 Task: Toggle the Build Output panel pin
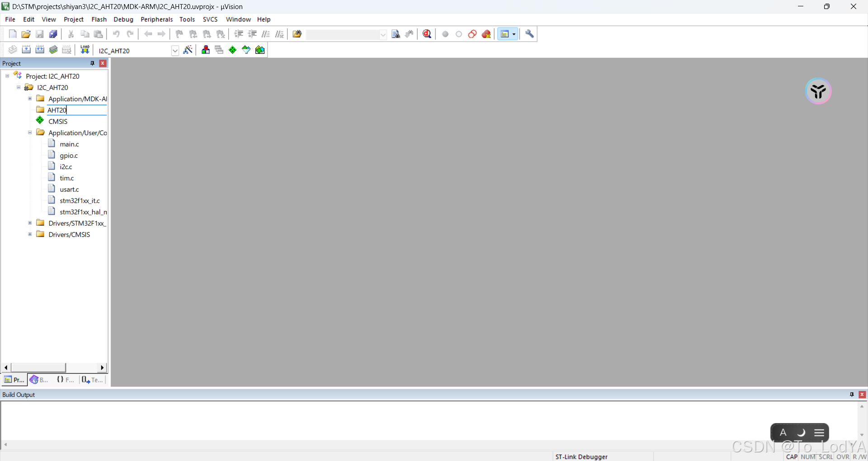(852, 395)
